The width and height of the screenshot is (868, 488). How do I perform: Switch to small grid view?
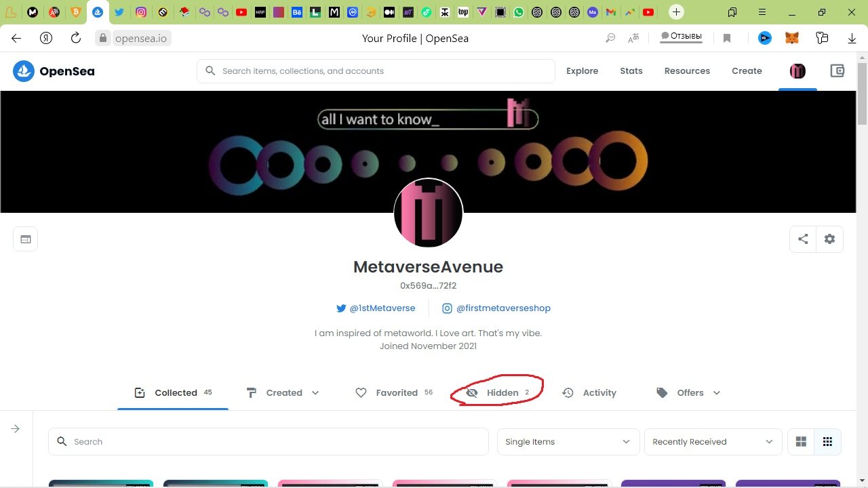827,441
